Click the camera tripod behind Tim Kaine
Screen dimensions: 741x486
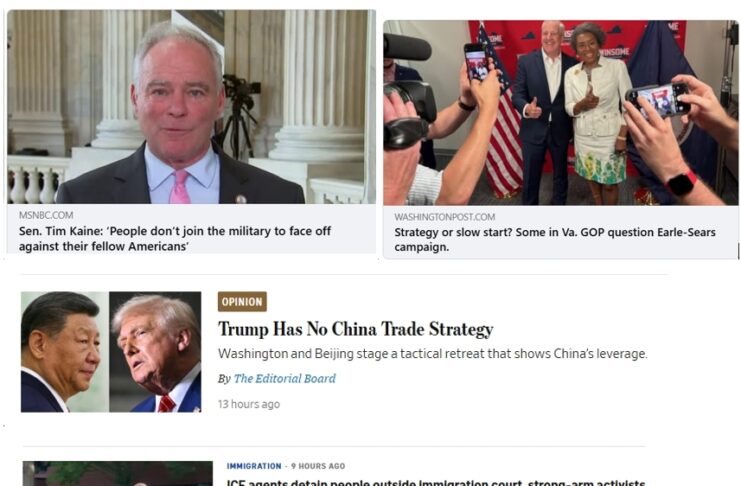240,116
